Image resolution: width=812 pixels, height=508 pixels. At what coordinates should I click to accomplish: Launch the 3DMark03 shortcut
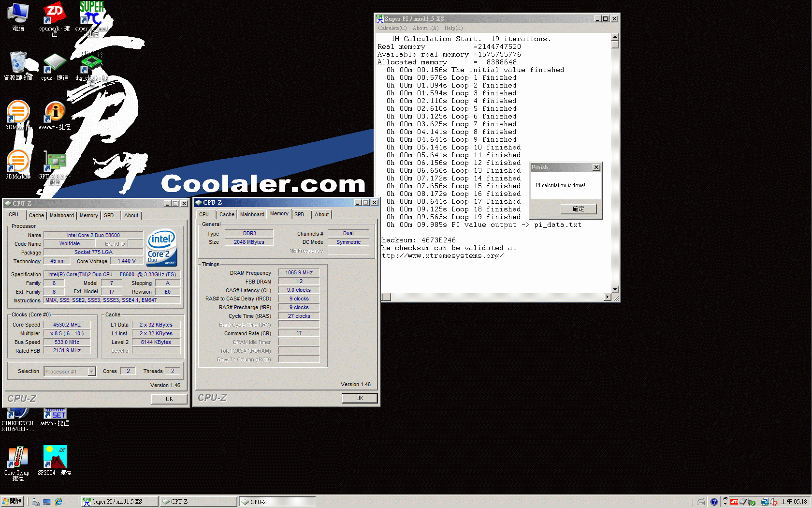coord(18,115)
